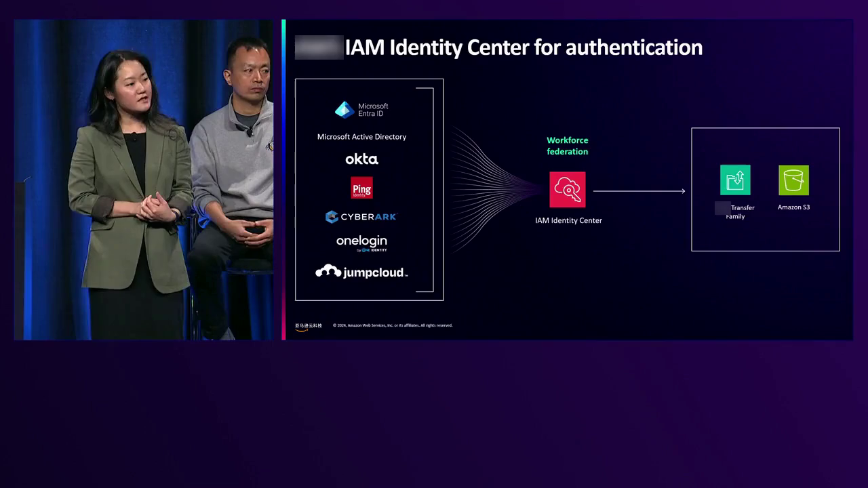Click the Amazon S3 bucket icon

pos(793,180)
